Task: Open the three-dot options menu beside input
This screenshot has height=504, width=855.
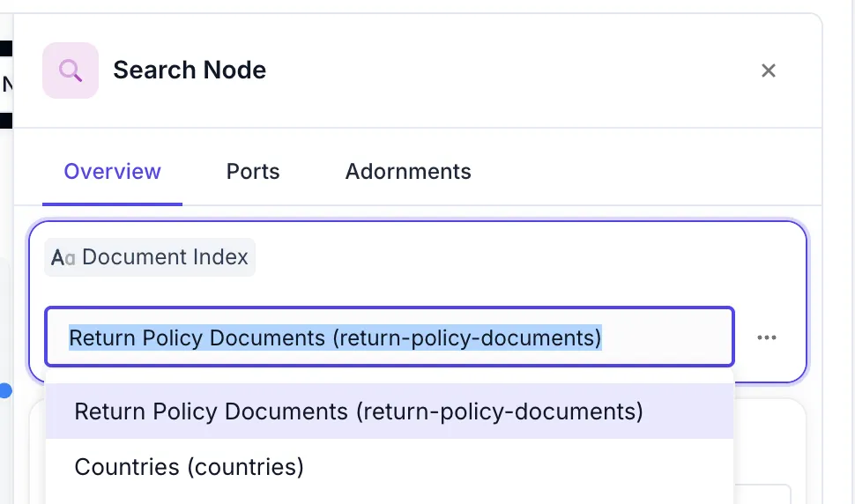Action: (767, 337)
